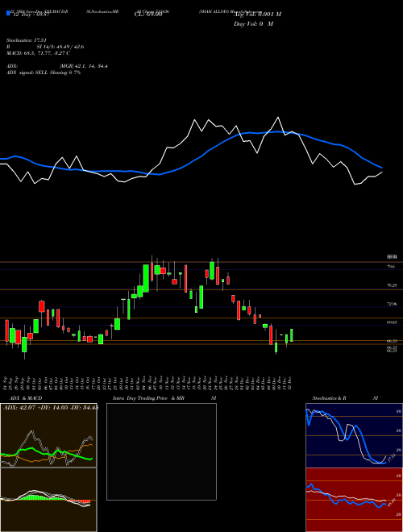Click the 17.51 label on Stochastics chart

click(x=392, y=457)
